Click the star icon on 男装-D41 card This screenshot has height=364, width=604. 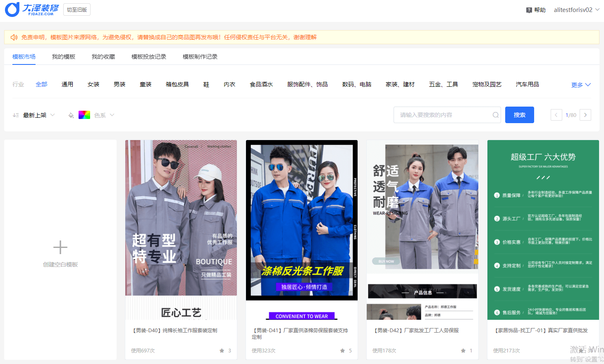click(x=343, y=350)
